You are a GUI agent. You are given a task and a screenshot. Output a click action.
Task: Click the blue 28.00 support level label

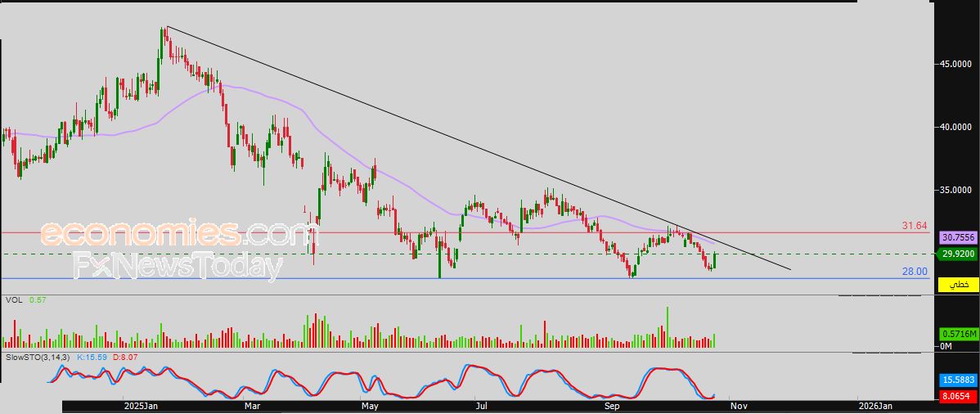pos(914,272)
